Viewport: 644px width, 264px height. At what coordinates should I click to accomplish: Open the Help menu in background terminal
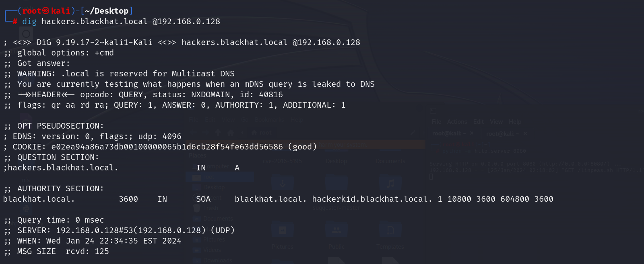pyautogui.click(x=515, y=122)
